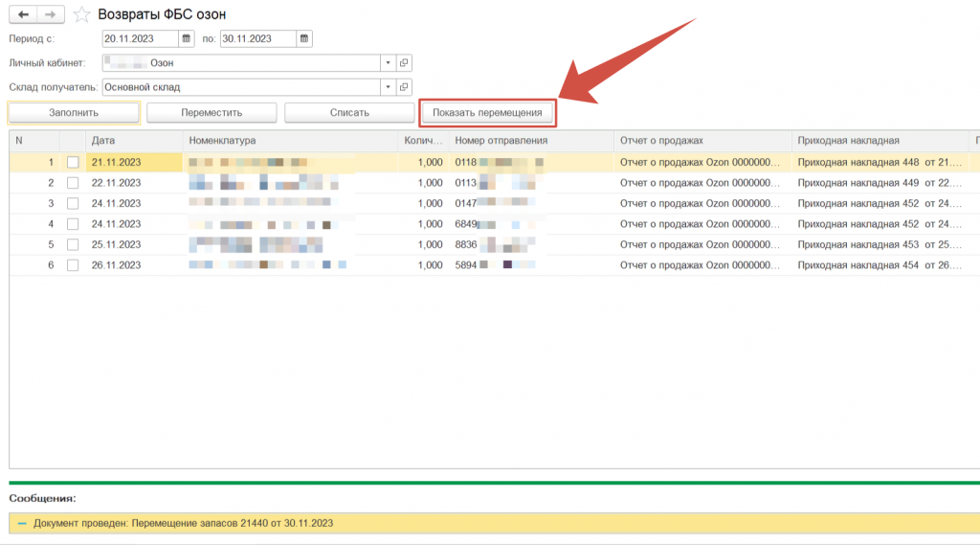980x545 pixels.
Task: Click the back navigation arrow
Action: (x=22, y=14)
